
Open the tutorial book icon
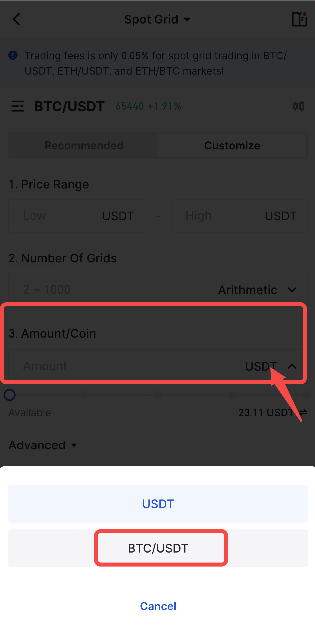pos(299,19)
